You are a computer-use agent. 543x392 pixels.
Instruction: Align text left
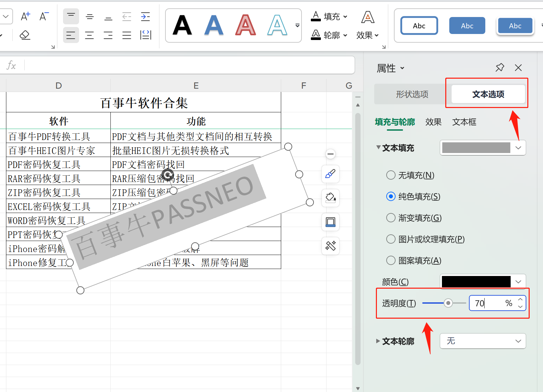click(x=71, y=35)
